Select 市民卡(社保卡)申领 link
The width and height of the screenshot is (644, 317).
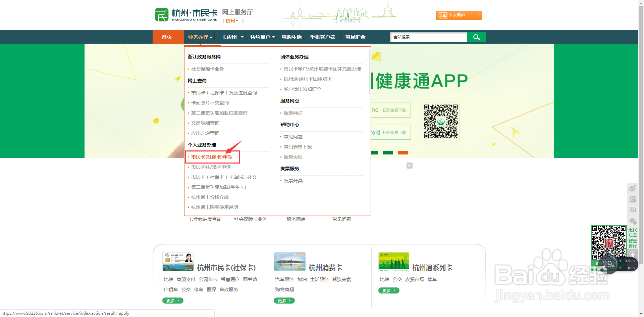point(212,157)
